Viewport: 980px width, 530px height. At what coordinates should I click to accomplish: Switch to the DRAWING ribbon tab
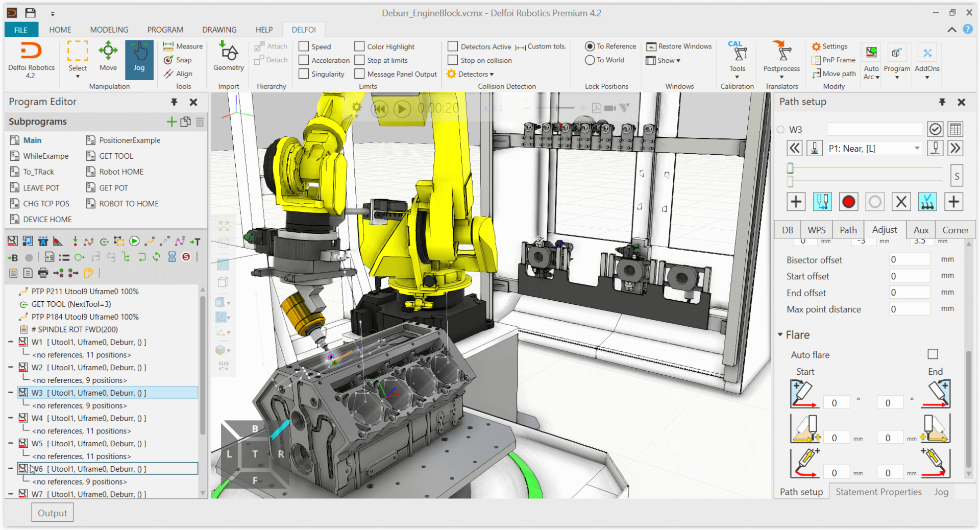click(x=219, y=30)
